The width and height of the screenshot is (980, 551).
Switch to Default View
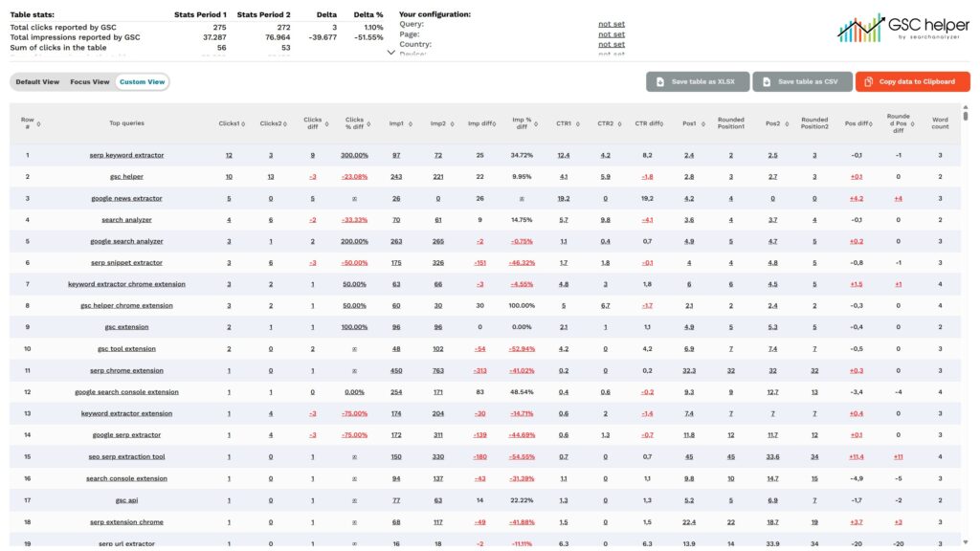coord(37,82)
